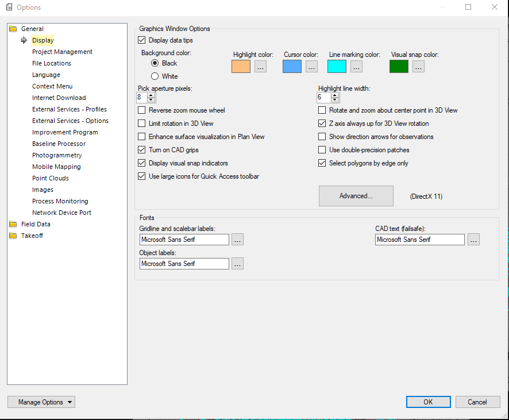
Task: Open File Locations options
Action: (x=51, y=63)
